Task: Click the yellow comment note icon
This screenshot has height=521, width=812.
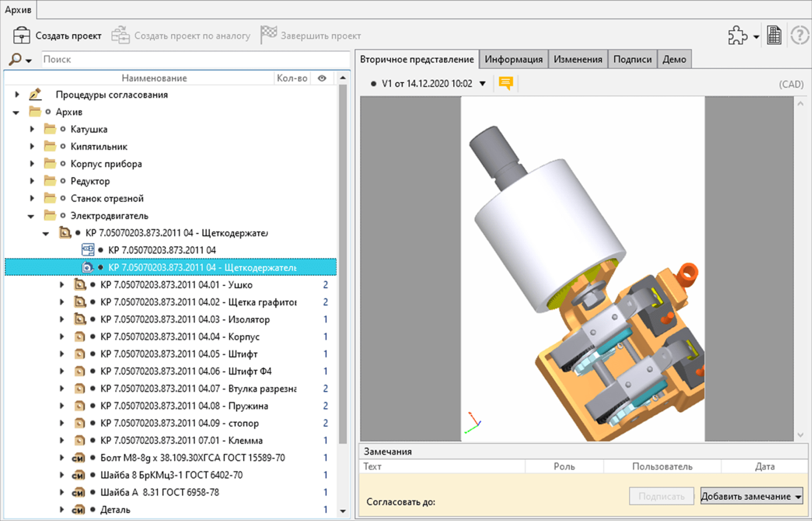Action: tap(506, 83)
